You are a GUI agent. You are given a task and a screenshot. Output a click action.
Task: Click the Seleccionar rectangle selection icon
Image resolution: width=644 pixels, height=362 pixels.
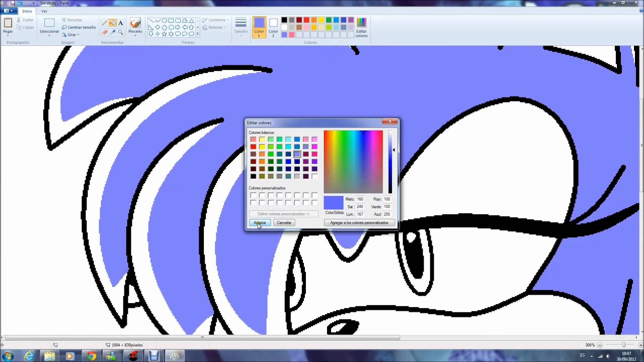pyautogui.click(x=49, y=23)
